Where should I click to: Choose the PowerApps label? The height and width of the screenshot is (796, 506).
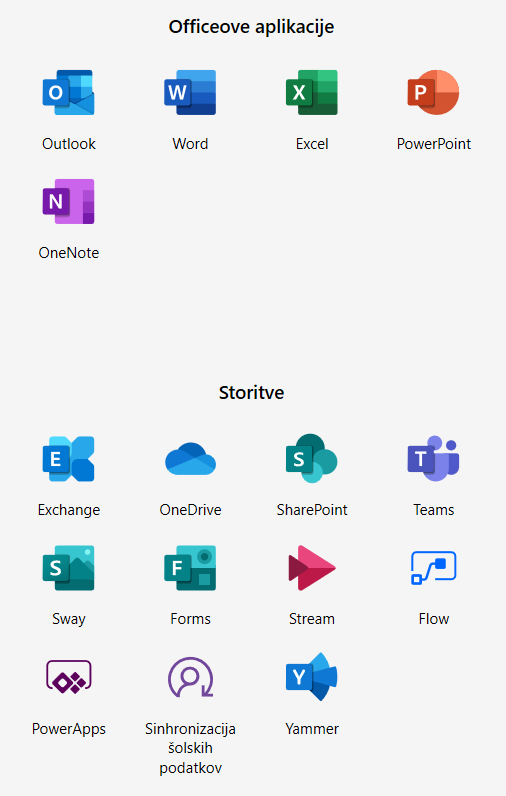click(69, 729)
